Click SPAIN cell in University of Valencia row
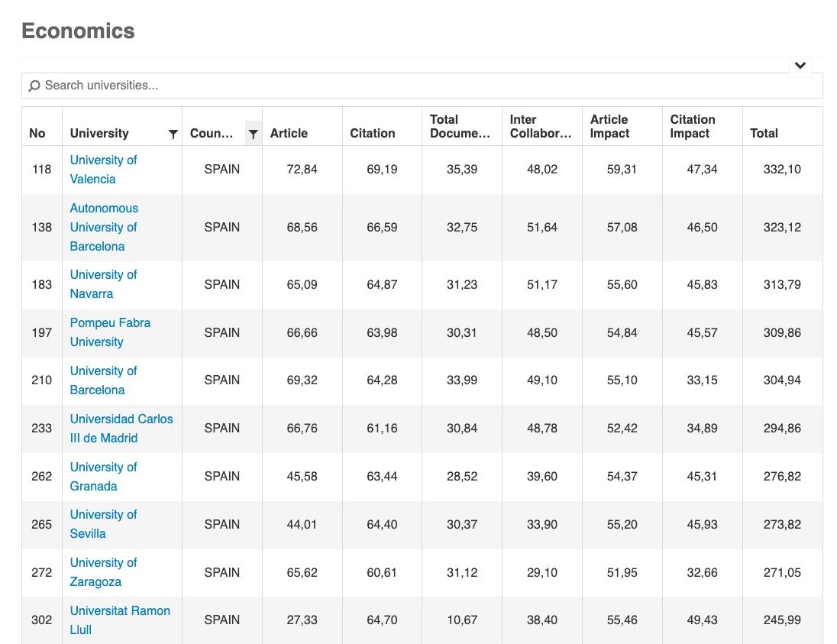Screen dimensions: 837x644 [x=222, y=170]
